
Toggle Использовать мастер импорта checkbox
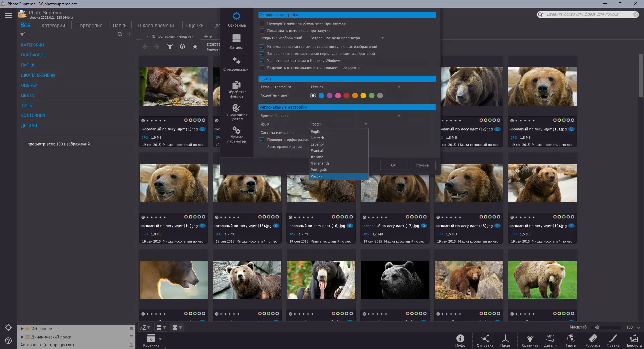262,47
